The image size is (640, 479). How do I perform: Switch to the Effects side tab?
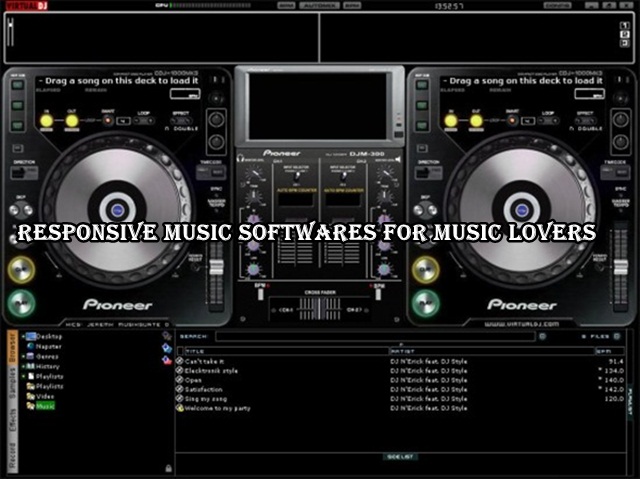point(12,421)
